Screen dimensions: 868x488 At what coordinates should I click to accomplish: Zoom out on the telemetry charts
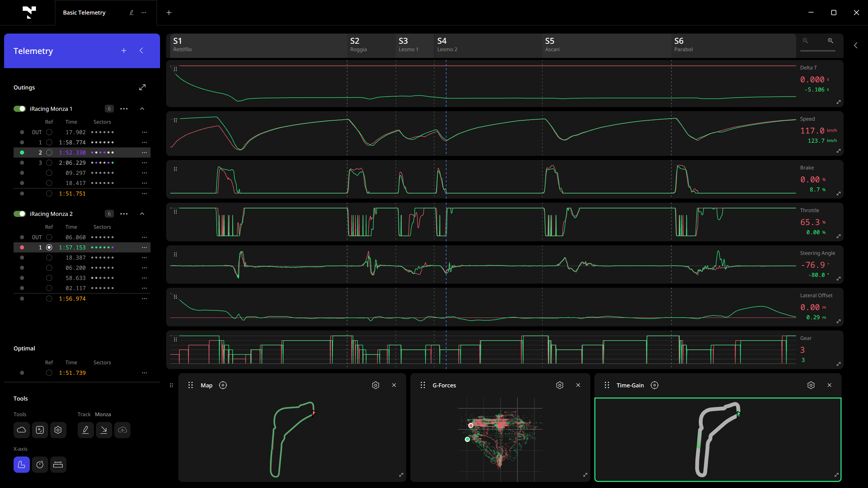(x=805, y=41)
